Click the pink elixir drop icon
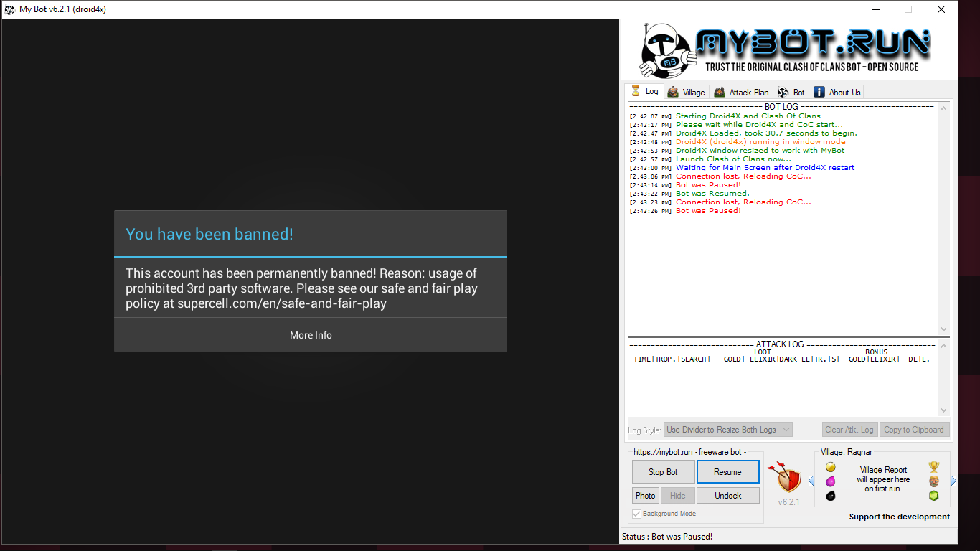Screen dimensions: 980x551 click(x=830, y=481)
